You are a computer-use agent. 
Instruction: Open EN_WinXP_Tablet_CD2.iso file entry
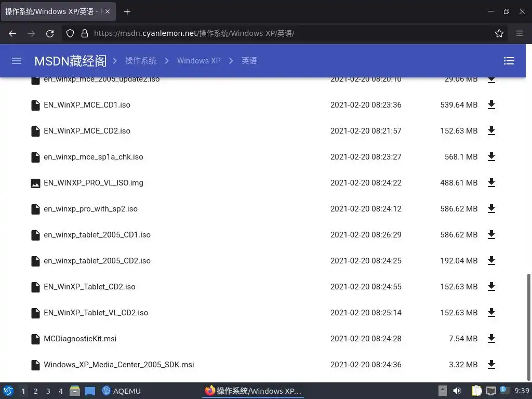[89, 287]
